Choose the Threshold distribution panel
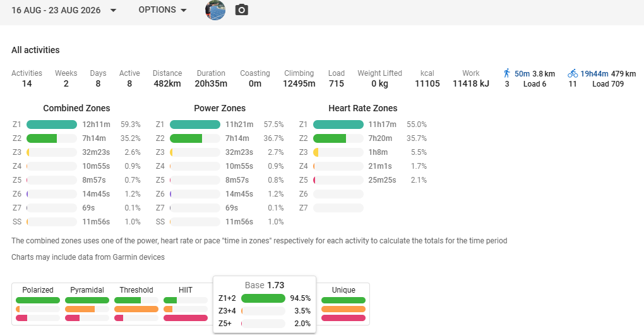The height and width of the screenshot is (335, 644). click(x=136, y=304)
